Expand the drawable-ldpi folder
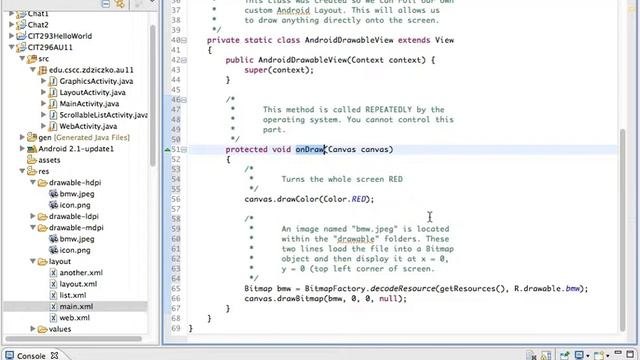The image size is (640, 360). pos(33,216)
